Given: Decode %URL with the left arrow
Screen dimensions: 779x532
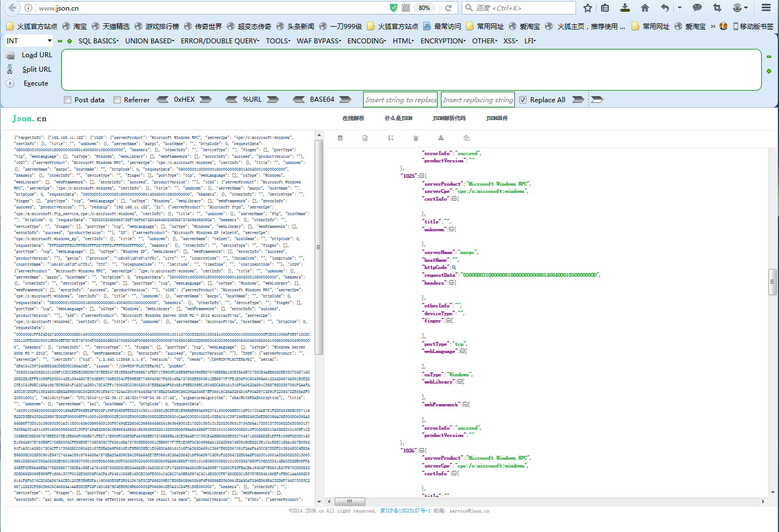Looking at the screenshot, I should tap(232, 100).
